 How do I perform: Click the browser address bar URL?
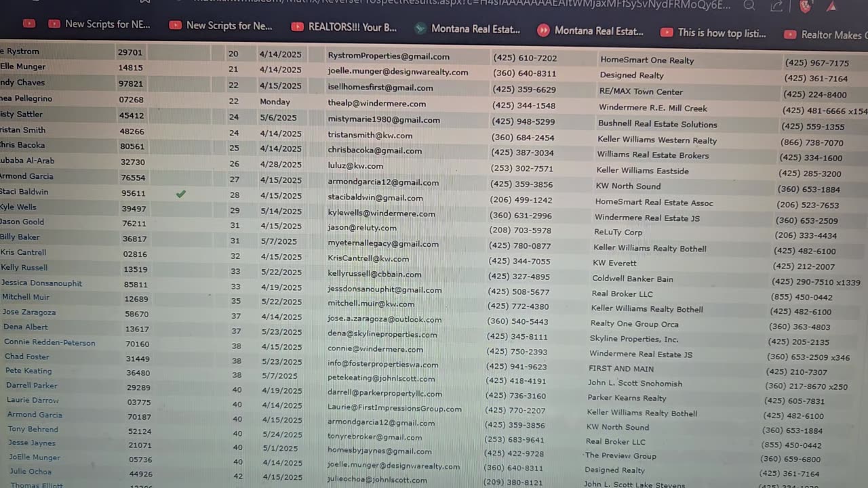click(461, 5)
